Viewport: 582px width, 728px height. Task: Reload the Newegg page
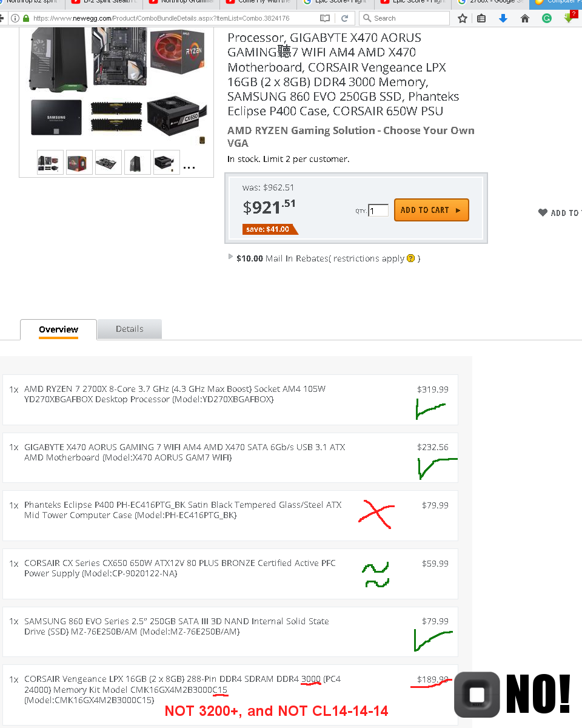344,18
